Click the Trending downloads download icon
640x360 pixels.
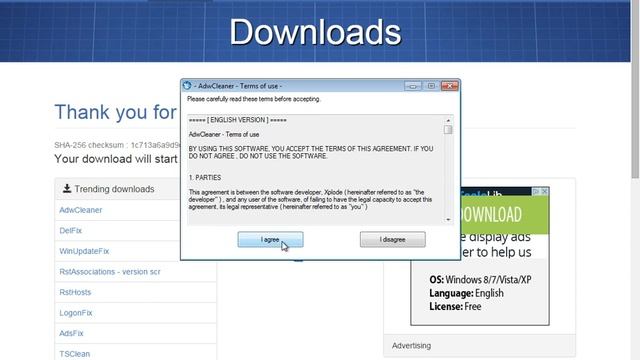click(x=67, y=189)
